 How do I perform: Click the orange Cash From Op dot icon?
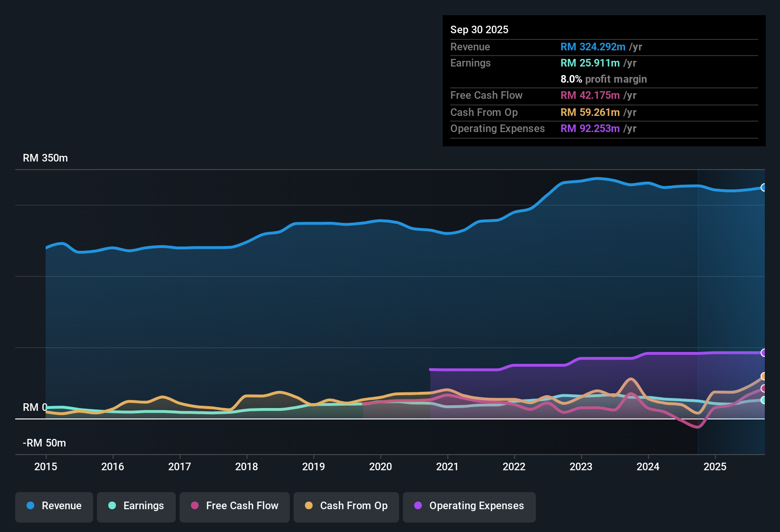309,506
